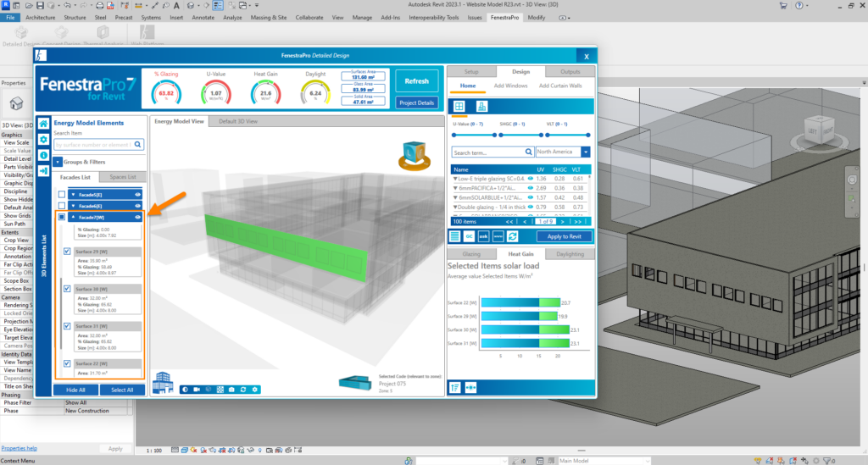
Task: Click search magnifier in glazing search box
Action: 529,152
